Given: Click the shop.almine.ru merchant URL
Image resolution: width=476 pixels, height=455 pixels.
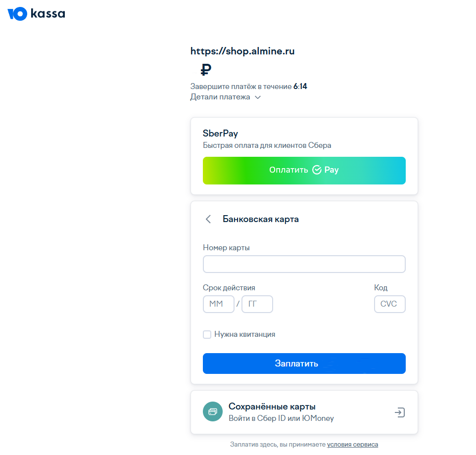Looking at the screenshot, I should pyautogui.click(x=242, y=51).
